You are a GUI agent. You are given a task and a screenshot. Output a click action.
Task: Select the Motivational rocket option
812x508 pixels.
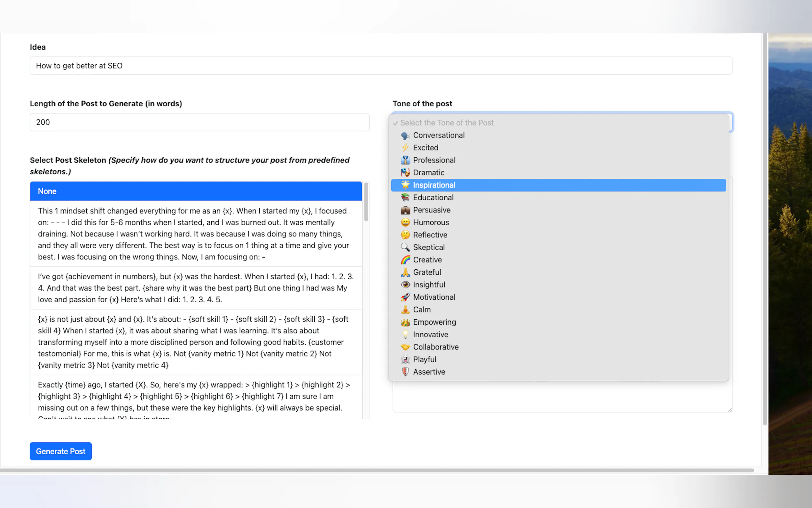[434, 297]
